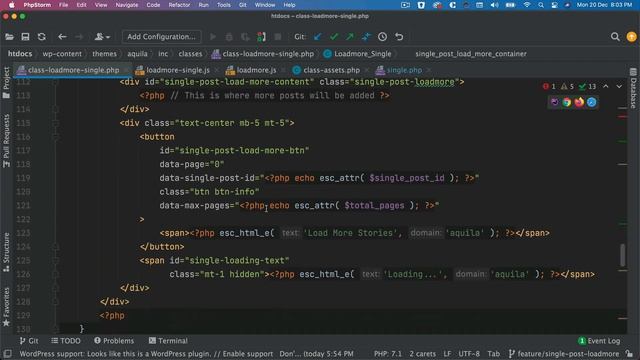Open Database tool window

click(x=633, y=88)
